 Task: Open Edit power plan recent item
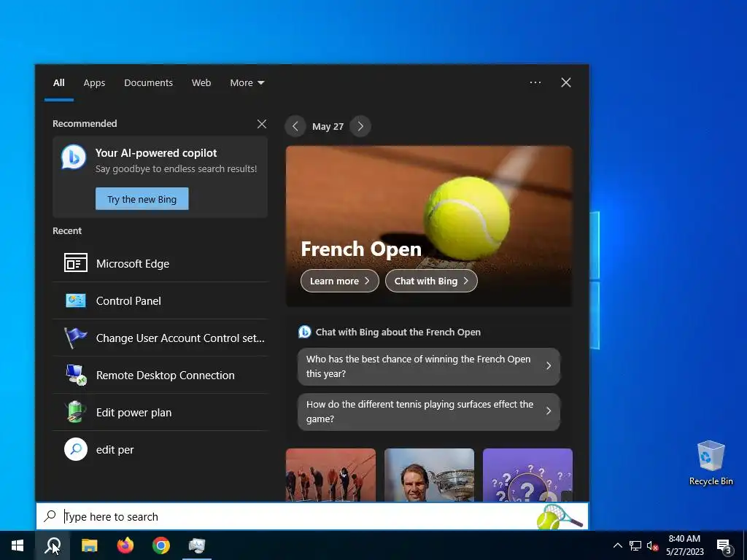[x=160, y=413]
